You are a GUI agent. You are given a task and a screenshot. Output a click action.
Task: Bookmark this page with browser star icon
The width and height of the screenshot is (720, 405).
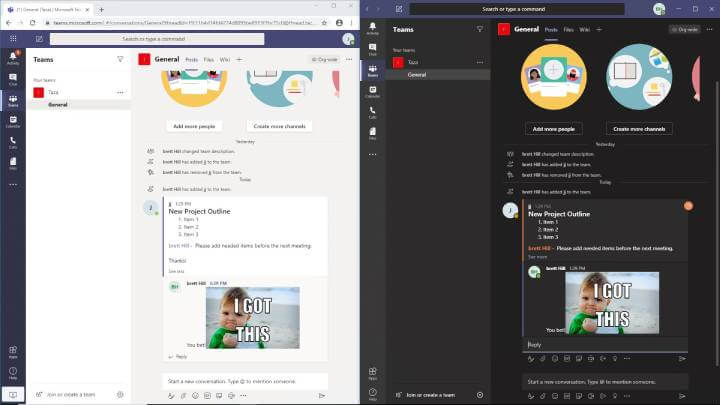pyautogui.click(x=324, y=22)
